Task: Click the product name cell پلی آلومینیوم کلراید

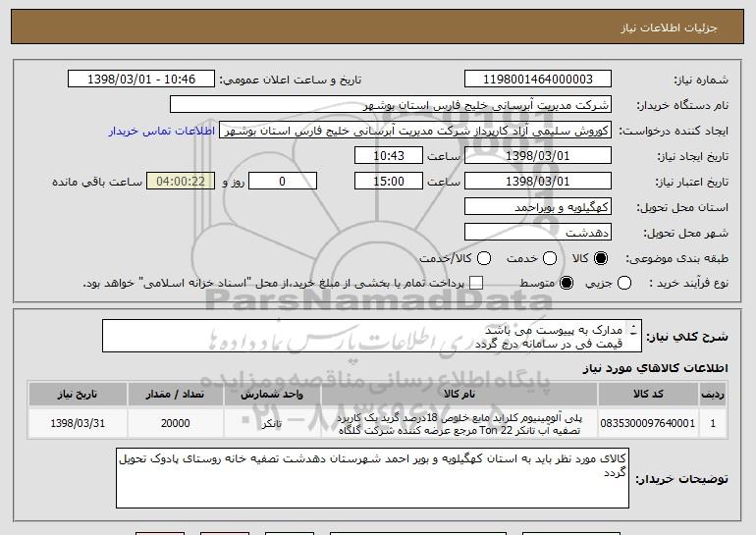Action: (x=459, y=424)
